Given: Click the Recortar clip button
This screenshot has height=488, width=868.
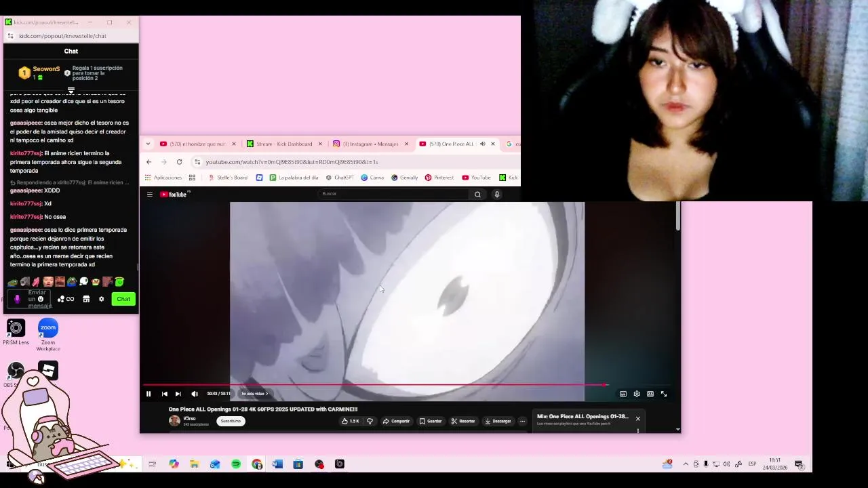Looking at the screenshot, I should 463,421.
